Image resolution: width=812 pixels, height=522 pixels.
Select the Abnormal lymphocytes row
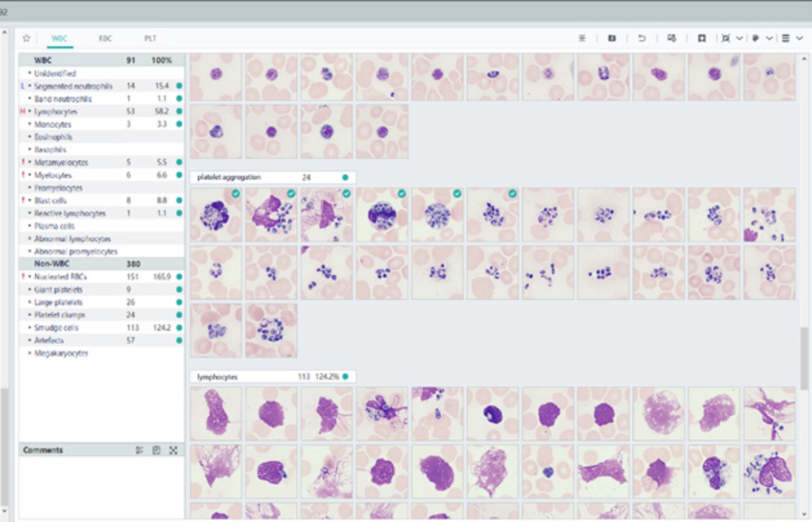coord(101,239)
